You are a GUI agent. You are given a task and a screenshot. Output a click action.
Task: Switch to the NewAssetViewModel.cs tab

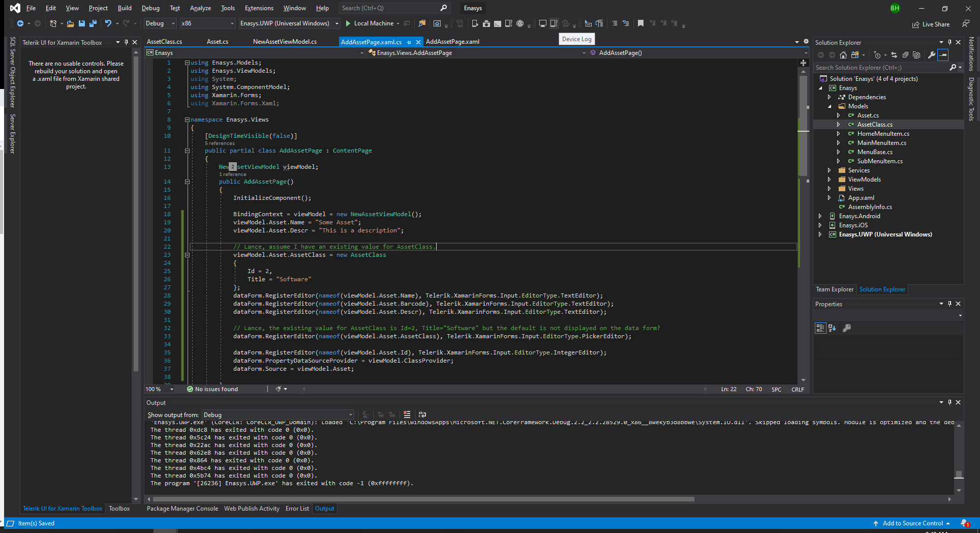coord(285,42)
